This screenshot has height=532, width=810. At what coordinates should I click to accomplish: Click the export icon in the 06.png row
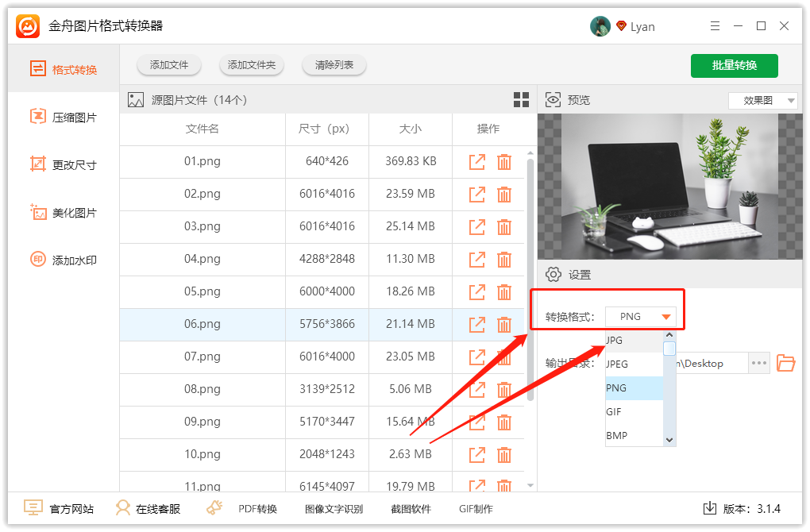476,325
